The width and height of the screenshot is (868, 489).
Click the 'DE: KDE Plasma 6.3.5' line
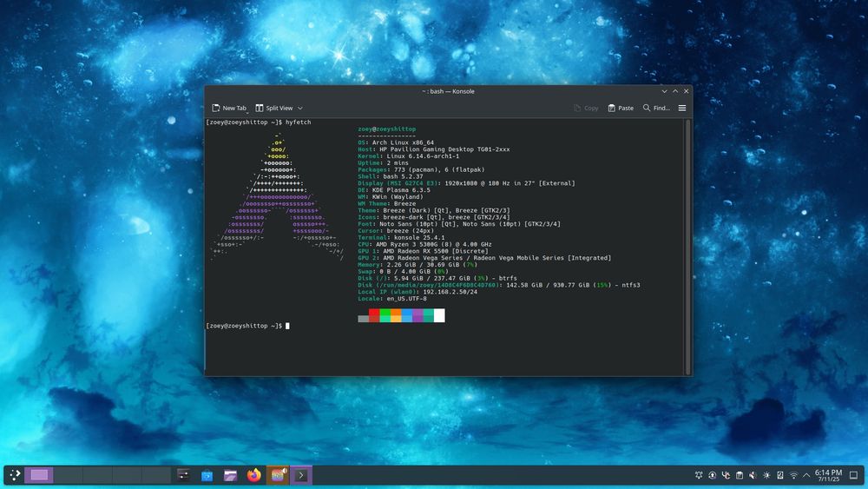(x=393, y=190)
